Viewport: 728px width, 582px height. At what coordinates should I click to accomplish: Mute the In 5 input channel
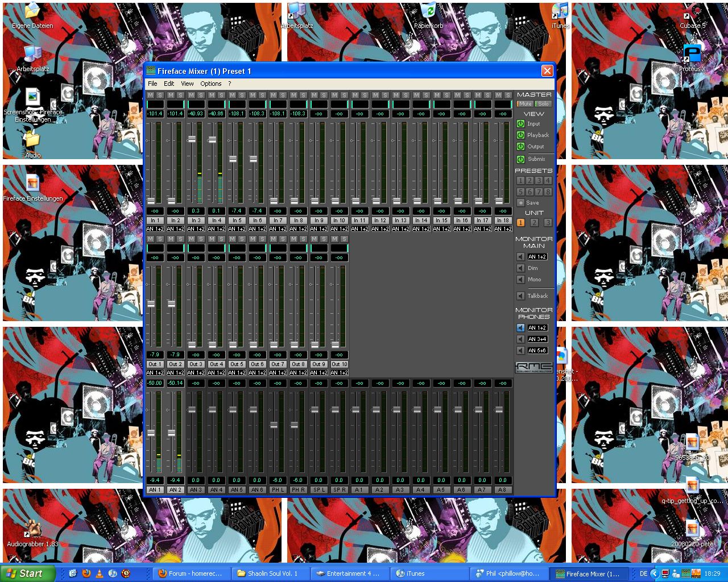[233, 95]
